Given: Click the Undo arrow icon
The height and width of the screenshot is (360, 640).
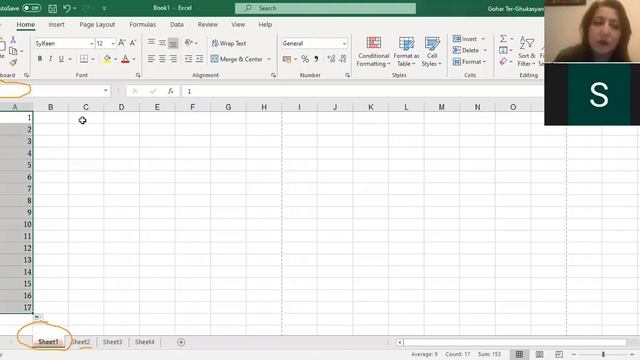Looking at the screenshot, I should point(67,8).
